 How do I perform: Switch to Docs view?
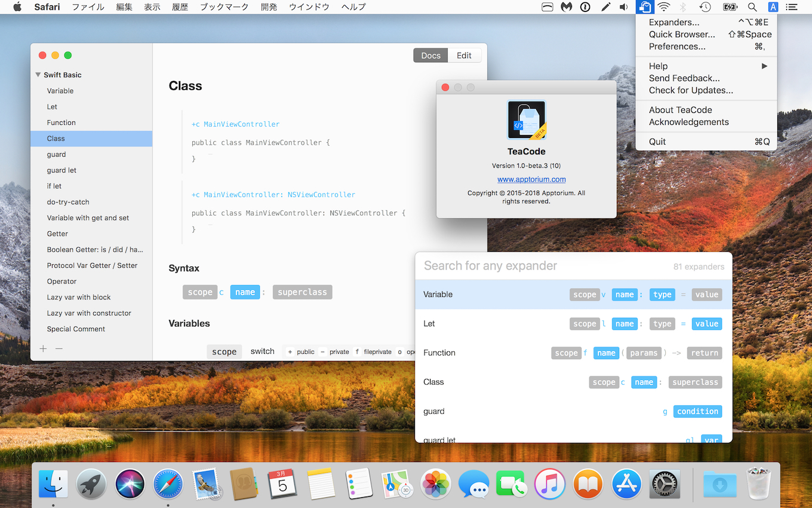(430, 55)
